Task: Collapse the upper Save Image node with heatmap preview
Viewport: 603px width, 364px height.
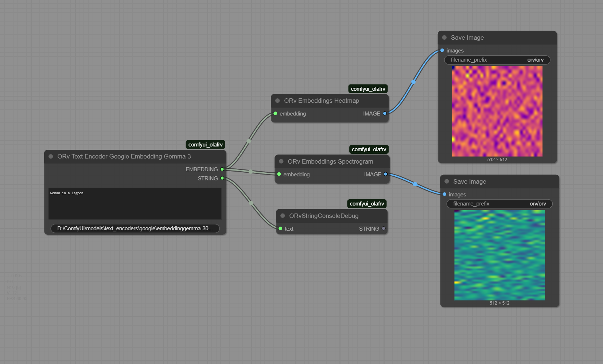Action: pyautogui.click(x=444, y=38)
